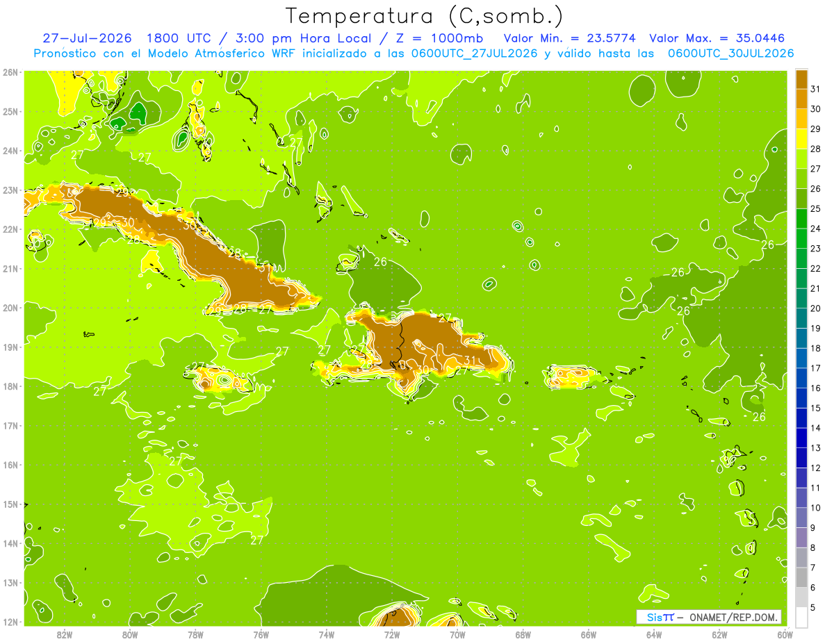This screenshot has width=834, height=644.
Task: Select the gray swatch between 6 and 7
Action: (x=801, y=577)
